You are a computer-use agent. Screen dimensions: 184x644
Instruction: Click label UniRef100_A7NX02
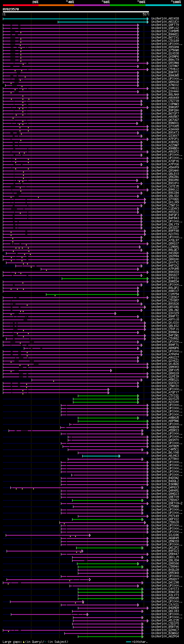(x=165, y=85)
